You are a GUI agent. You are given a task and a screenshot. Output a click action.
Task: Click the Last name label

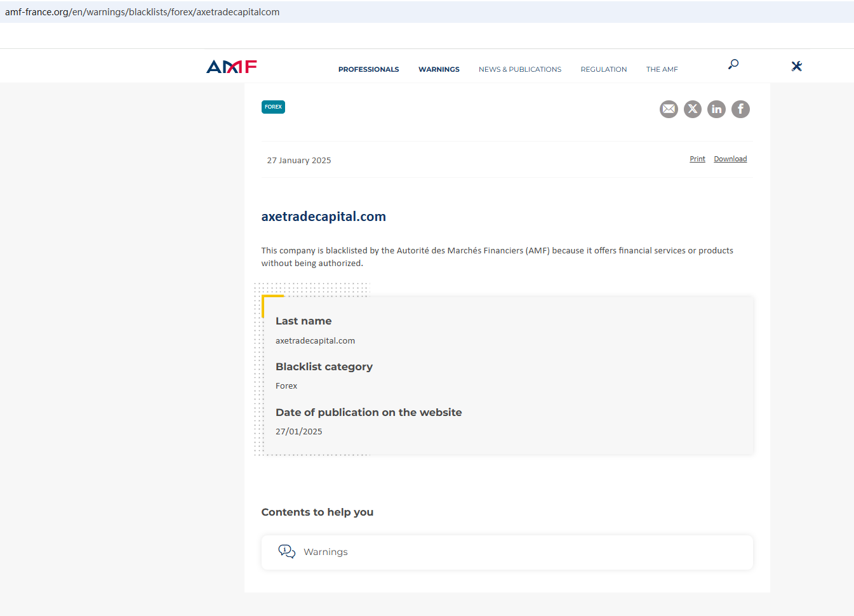coord(304,321)
